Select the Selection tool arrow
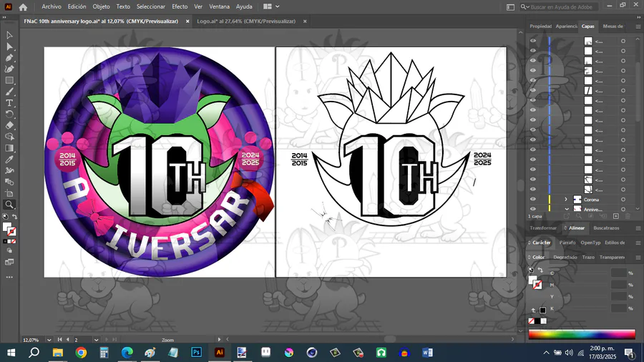Viewport: 644px width, 362px height. point(9,35)
